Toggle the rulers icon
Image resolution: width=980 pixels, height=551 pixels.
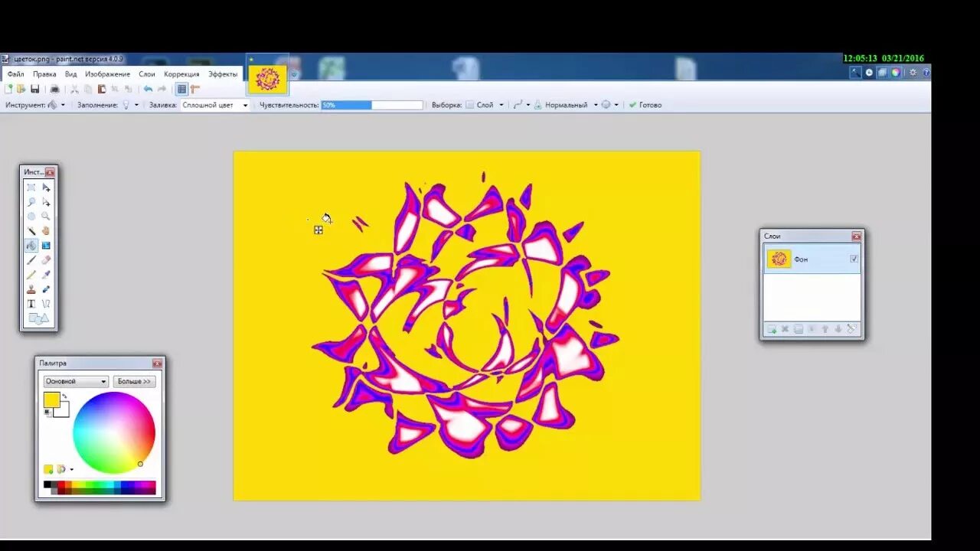195,89
